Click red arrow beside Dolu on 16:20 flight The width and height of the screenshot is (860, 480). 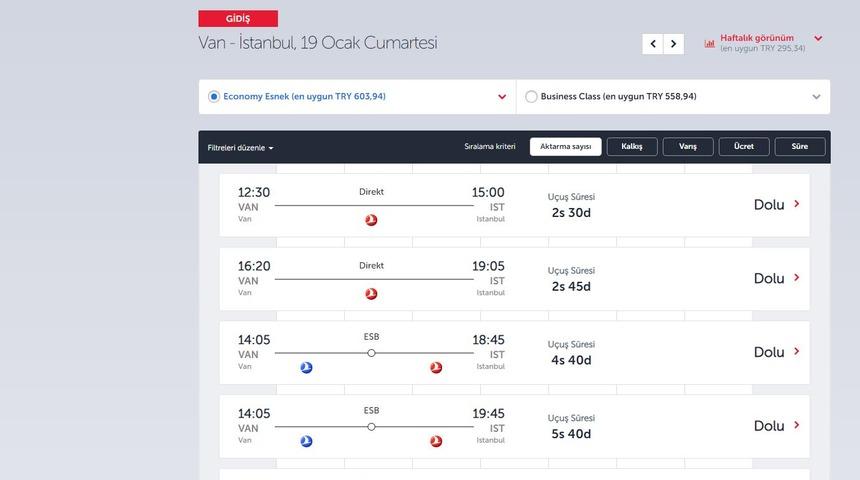[796, 278]
